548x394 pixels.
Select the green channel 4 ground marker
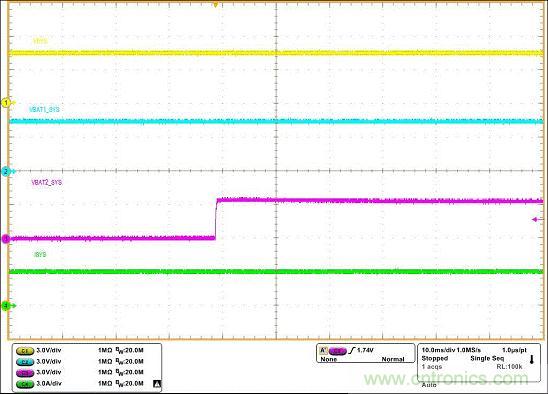(6, 306)
